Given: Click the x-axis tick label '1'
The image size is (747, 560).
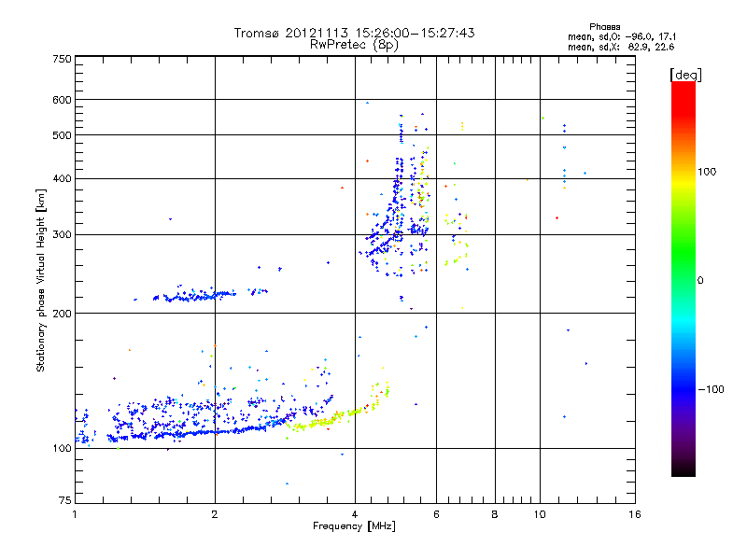Looking at the screenshot, I should pyautogui.click(x=75, y=514).
